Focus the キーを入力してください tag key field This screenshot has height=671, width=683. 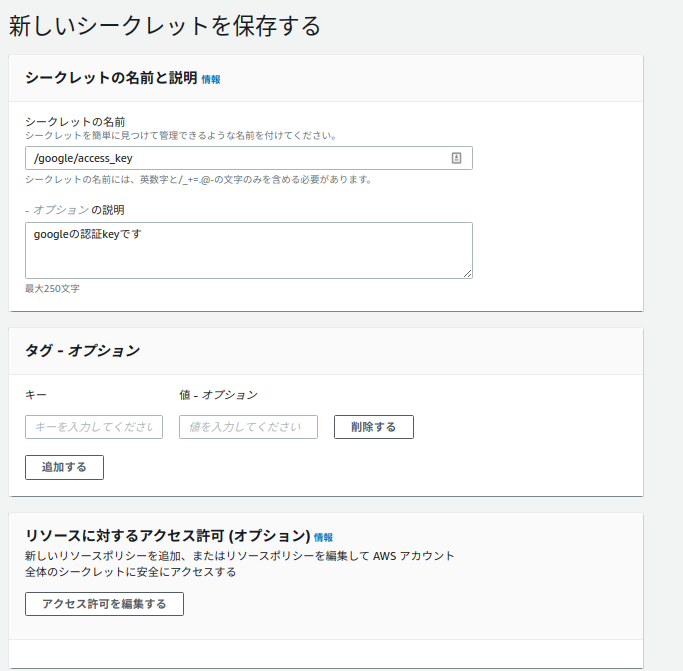(x=94, y=427)
